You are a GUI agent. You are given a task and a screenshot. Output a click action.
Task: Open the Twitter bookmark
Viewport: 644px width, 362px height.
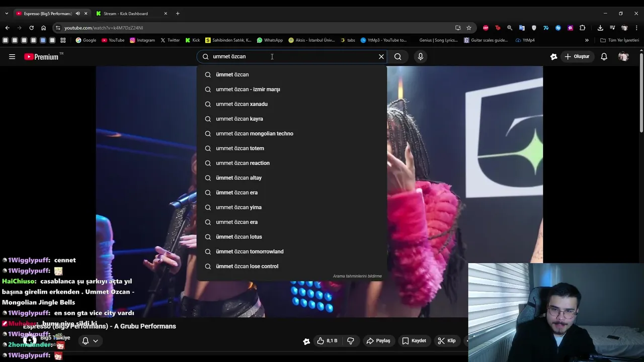point(170,40)
